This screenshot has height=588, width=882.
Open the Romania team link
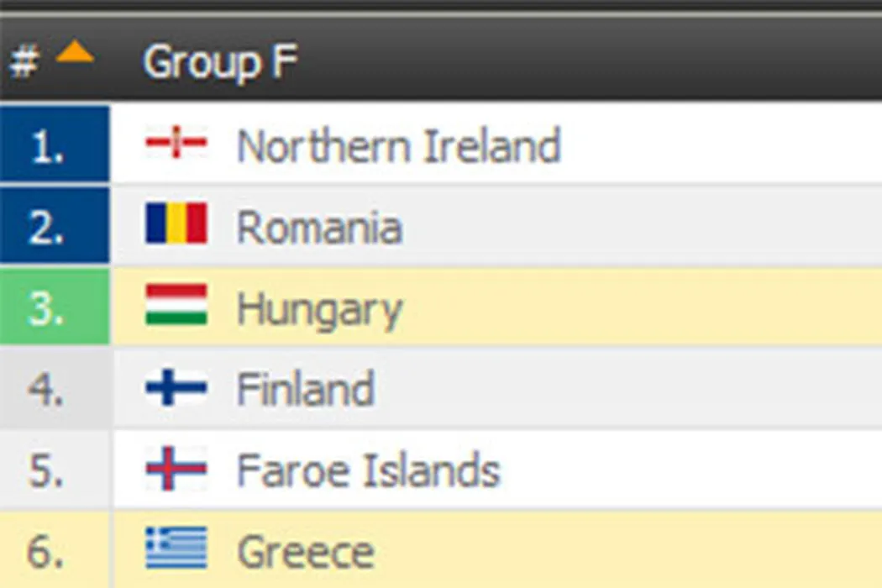point(318,228)
